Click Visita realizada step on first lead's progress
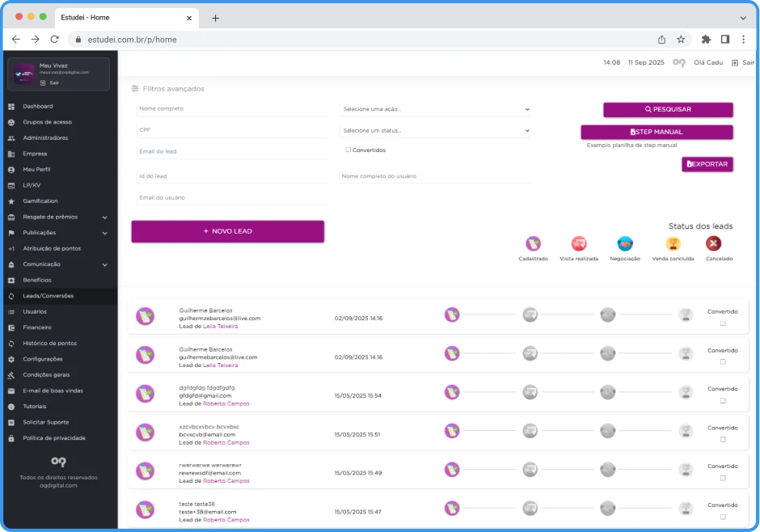 530,315
